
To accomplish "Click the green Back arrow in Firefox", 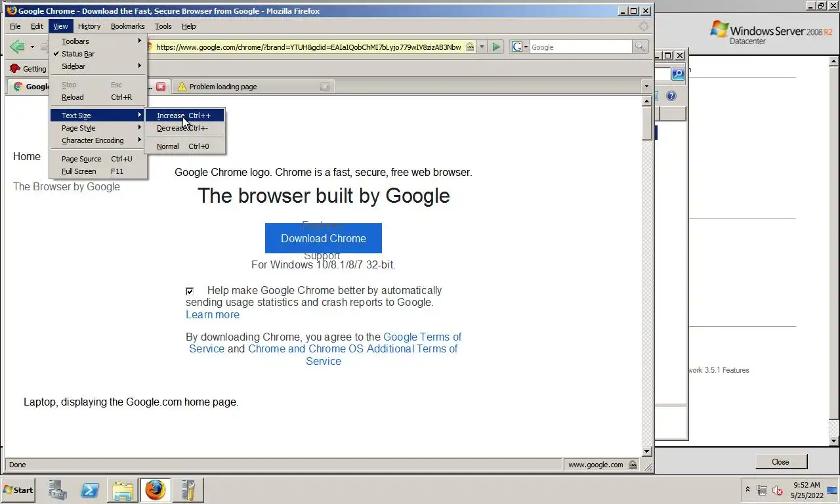I will pyautogui.click(x=17, y=47).
